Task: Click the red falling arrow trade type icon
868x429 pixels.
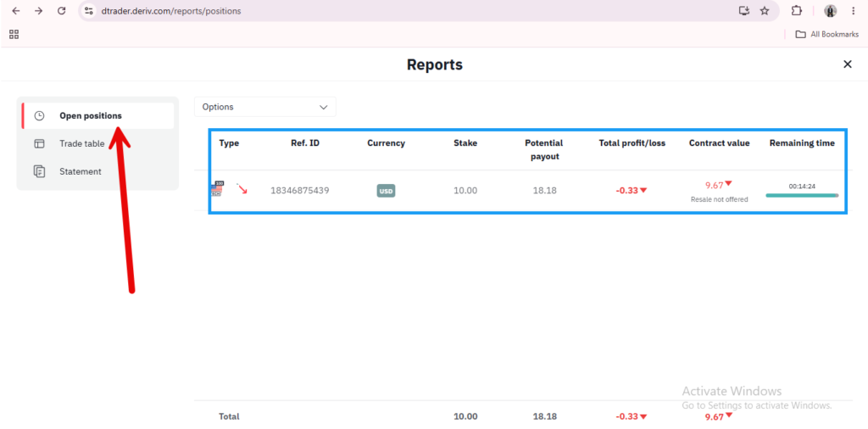Action: [x=242, y=188]
